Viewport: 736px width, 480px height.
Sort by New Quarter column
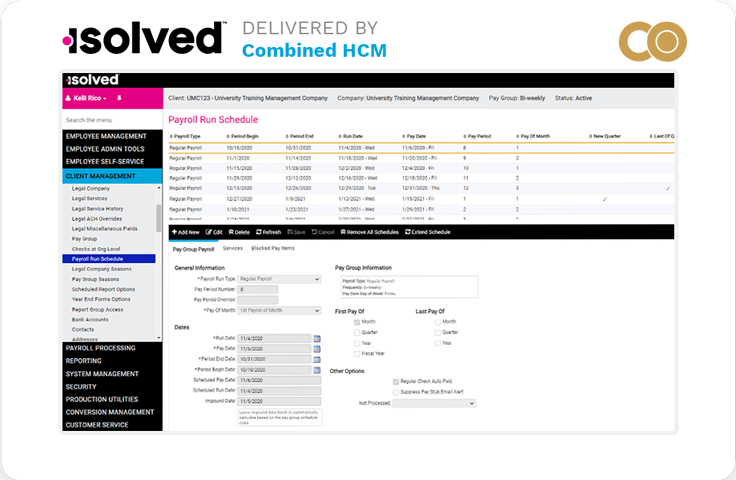point(605,136)
